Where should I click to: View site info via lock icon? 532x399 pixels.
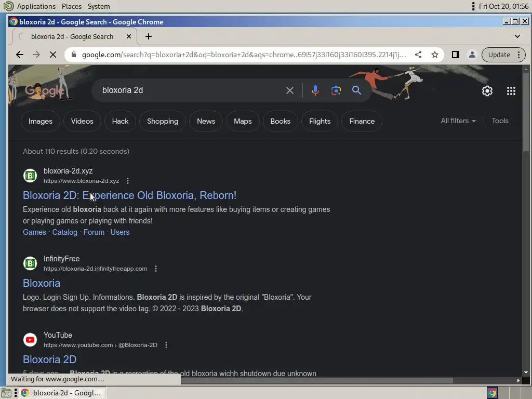(74, 55)
